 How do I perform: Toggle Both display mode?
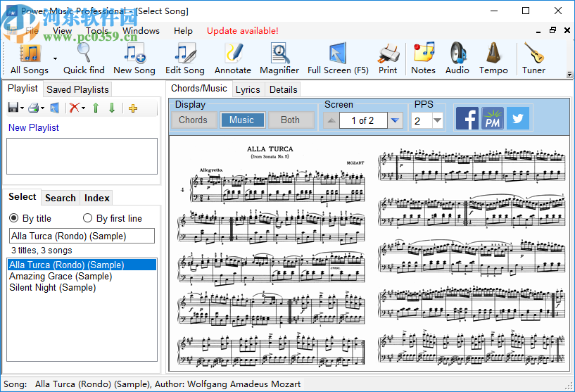[290, 120]
